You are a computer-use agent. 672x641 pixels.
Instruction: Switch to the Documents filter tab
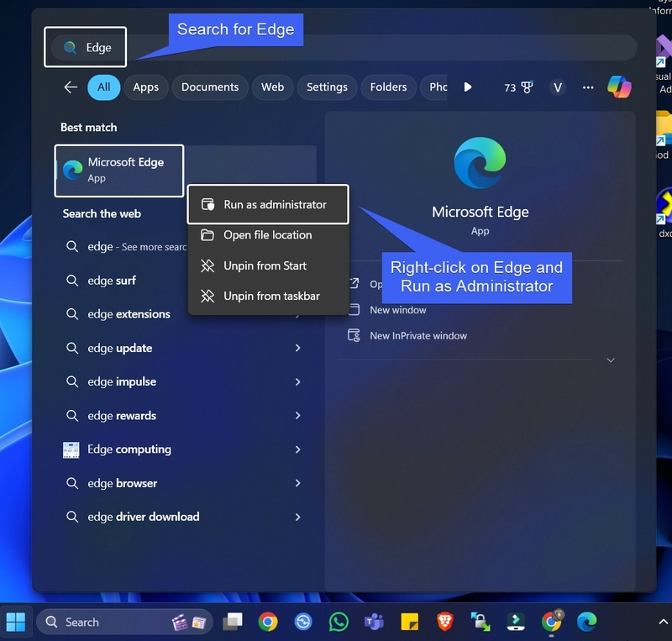click(210, 87)
